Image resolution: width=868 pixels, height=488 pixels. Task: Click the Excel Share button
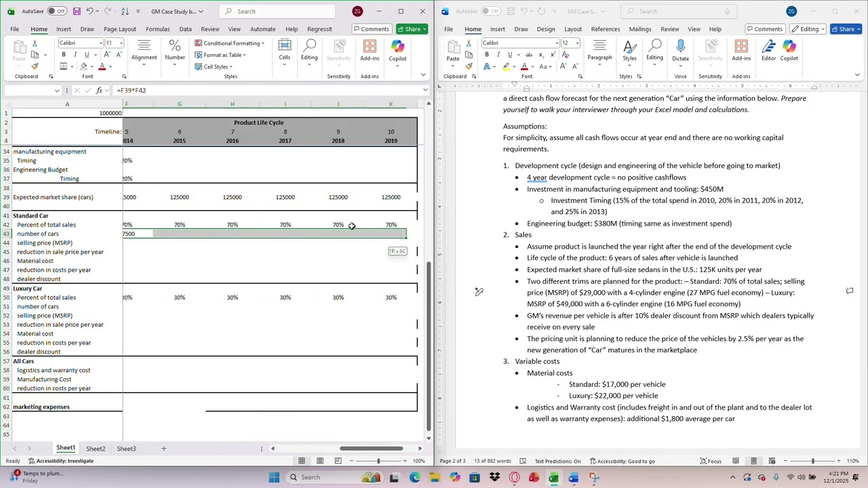(412, 29)
